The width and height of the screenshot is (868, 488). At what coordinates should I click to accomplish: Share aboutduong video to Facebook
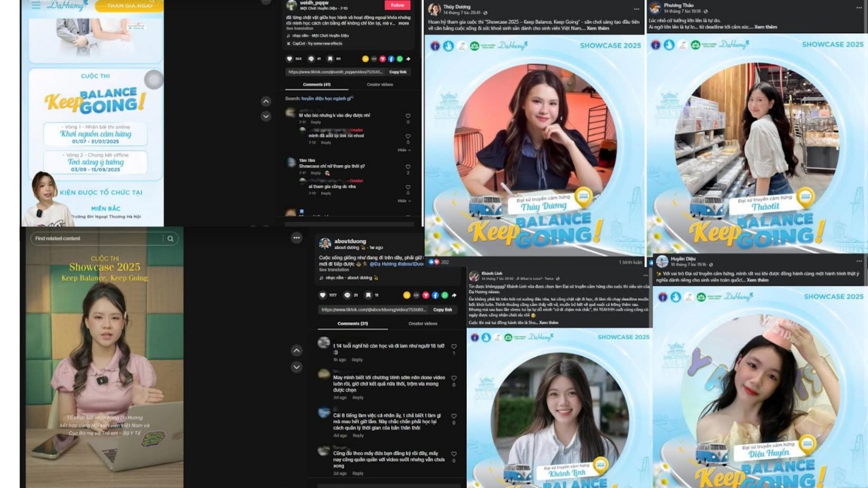point(435,295)
